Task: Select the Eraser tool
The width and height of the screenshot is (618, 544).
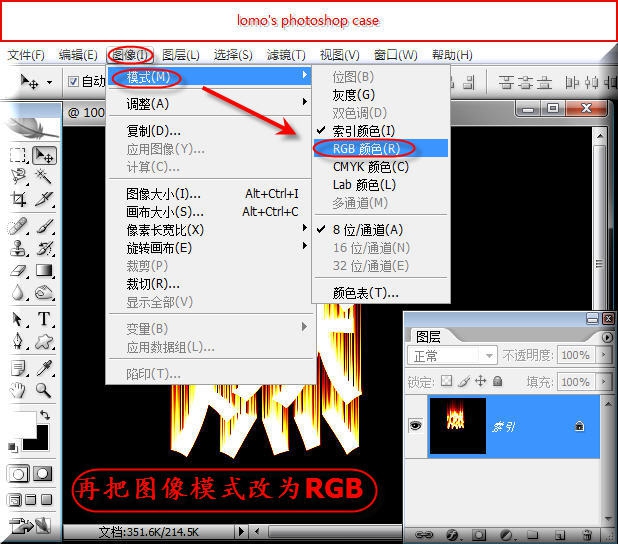Action: click(18, 270)
